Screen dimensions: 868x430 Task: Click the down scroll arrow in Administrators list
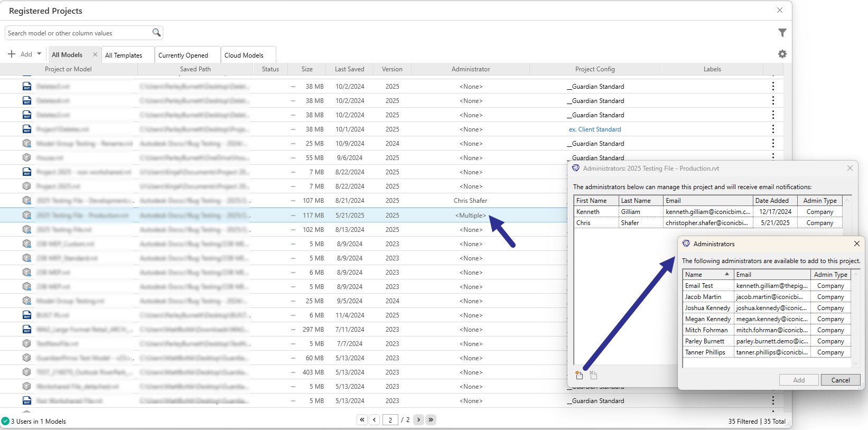click(x=855, y=363)
